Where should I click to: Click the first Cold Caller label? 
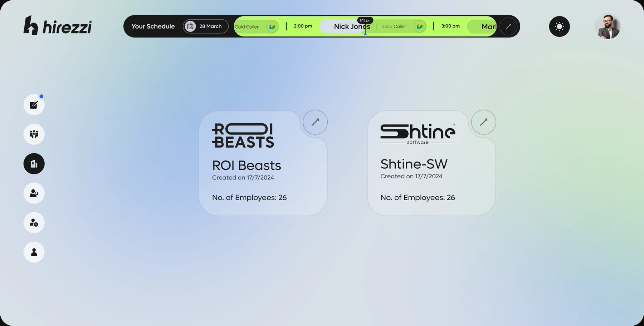[x=247, y=27]
